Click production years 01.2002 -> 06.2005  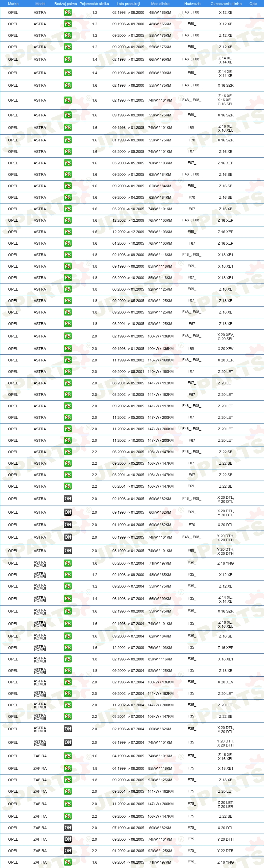128,851
